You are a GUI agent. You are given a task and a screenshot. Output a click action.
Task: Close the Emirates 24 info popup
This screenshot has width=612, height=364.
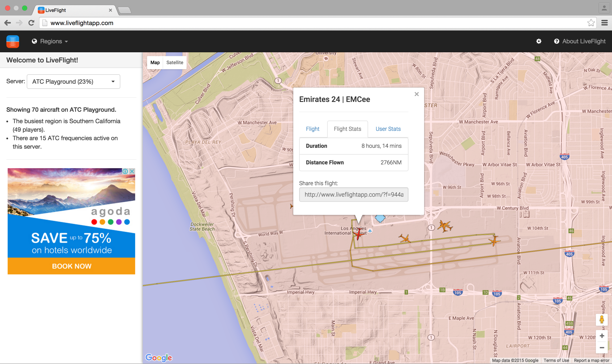click(x=416, y=94)
